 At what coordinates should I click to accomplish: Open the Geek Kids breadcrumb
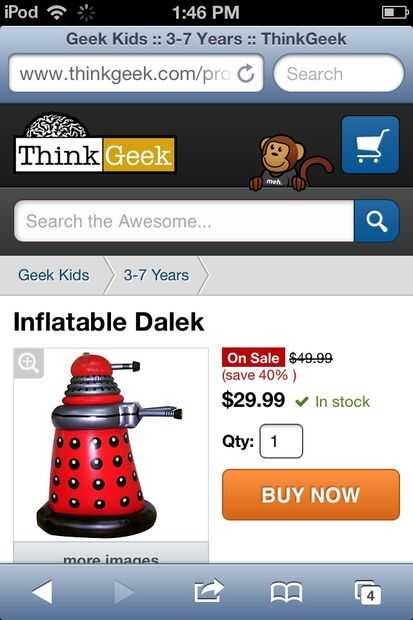click(x=54, y=275)
